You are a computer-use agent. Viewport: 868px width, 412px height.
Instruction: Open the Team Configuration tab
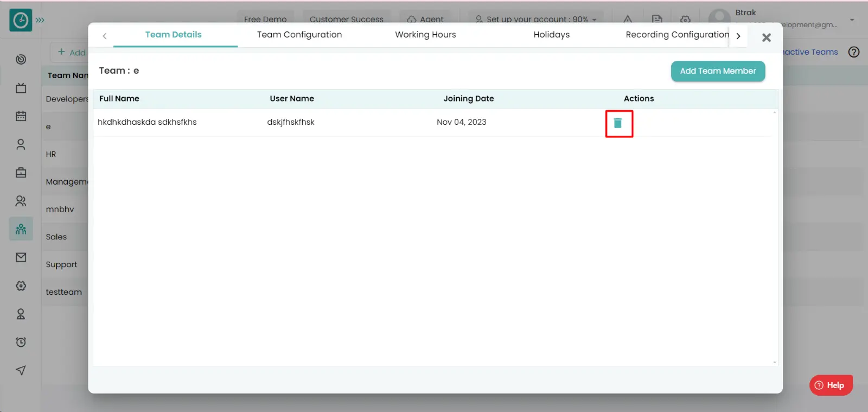point(299,35)
